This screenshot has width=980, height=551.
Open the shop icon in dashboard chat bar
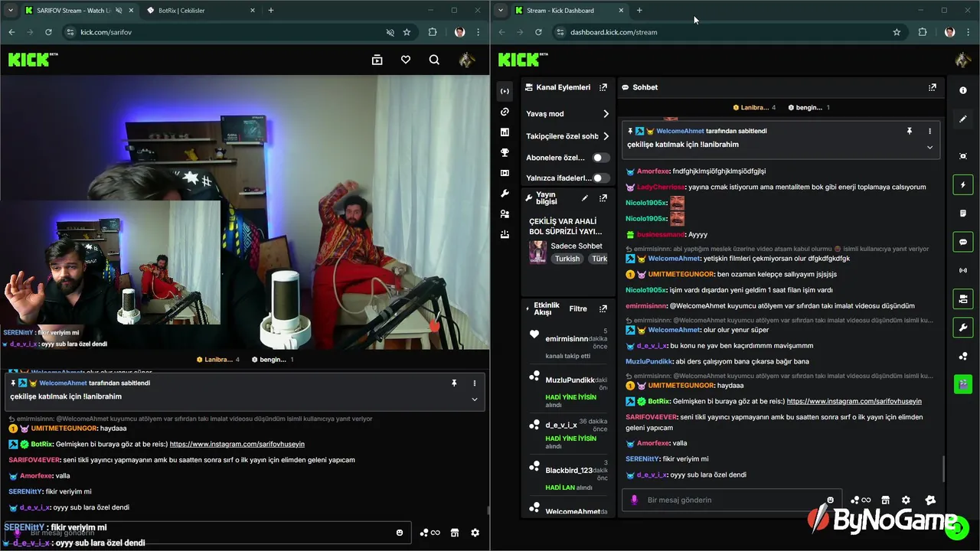pyautogui.click(x=885, y=500)
